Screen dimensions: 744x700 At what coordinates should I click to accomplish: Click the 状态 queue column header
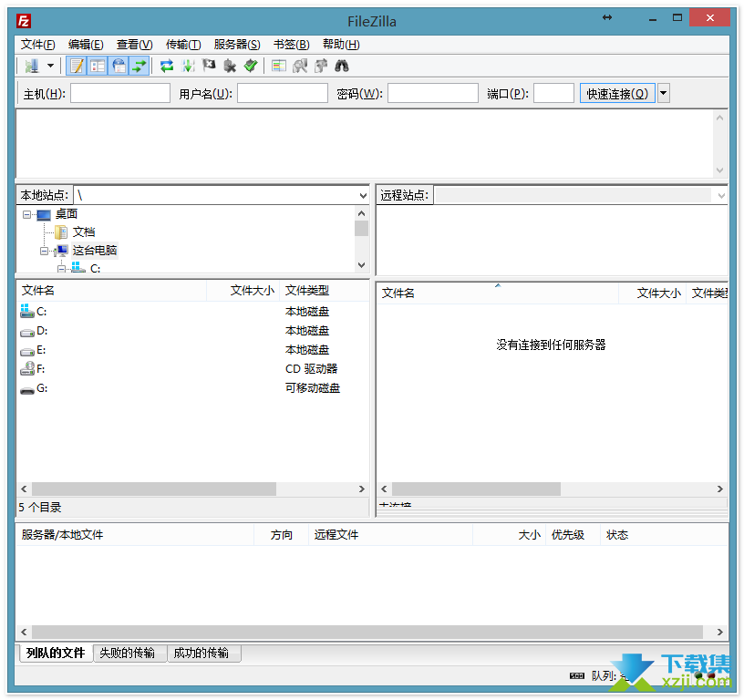click(665, 535)
